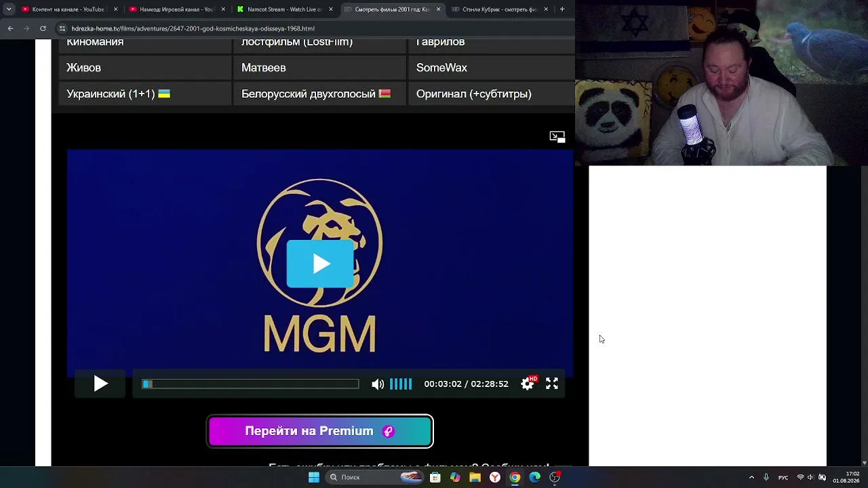
Task: Open Google Chrome from the taskbar
Action: click(x=515, y=477)
